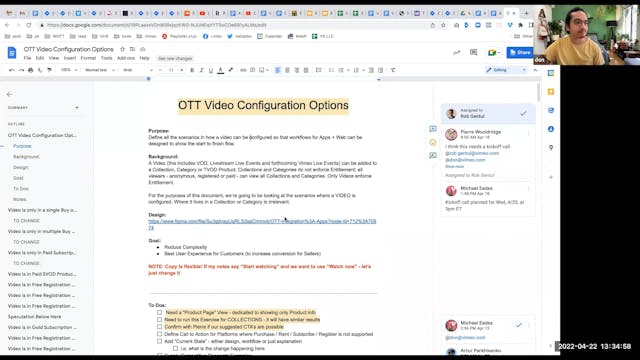This screenshot has height=360, width=640.
Task: Click the browser address bar URL
Action: [157, 25]
